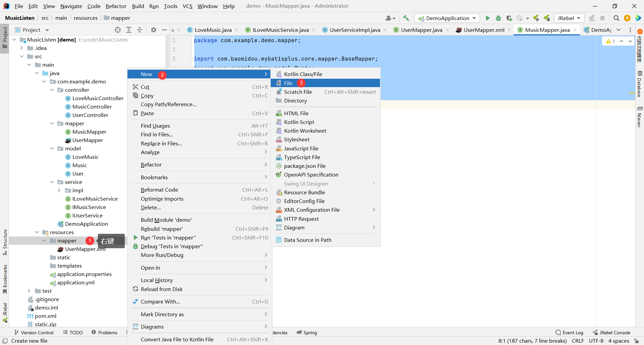Screen dimensions: 644x345
Task: Click the orange IDE update arrow icon
Action: pos(627,18)
